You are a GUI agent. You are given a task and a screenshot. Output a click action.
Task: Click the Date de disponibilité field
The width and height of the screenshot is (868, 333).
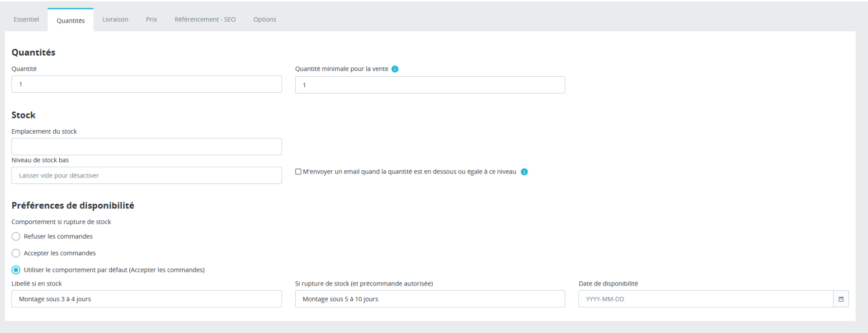[705, 299]
